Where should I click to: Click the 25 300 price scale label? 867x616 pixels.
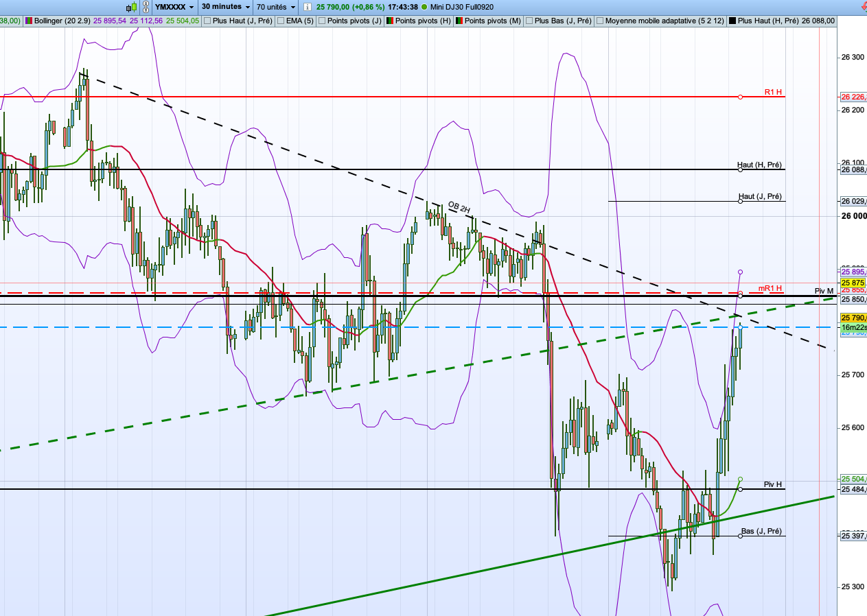(x=853, y=587)
